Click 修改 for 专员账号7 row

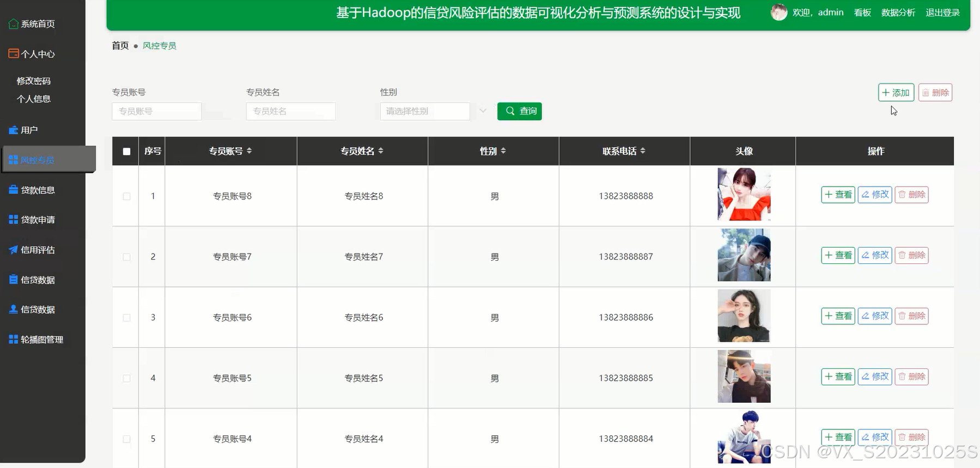(x=875, y=255)
